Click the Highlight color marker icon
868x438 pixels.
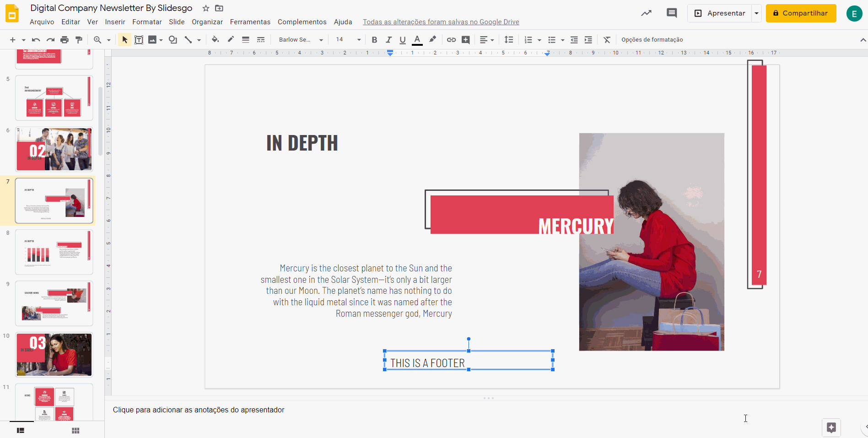click(432, 40)
